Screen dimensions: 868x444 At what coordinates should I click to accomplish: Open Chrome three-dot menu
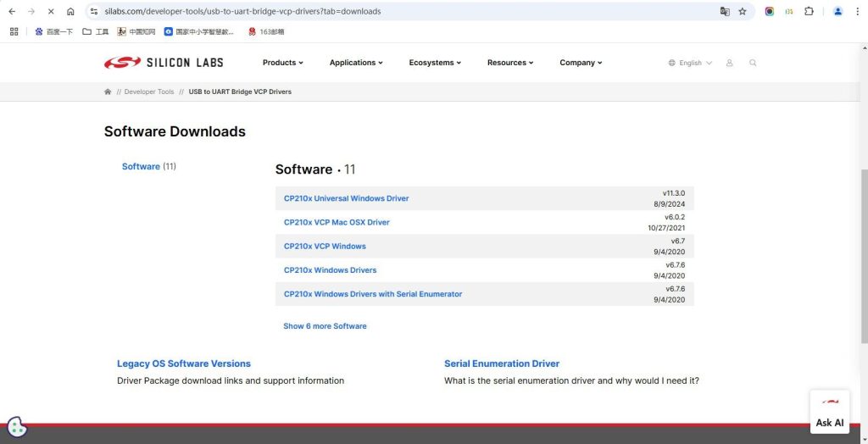(x=856, y=11)
